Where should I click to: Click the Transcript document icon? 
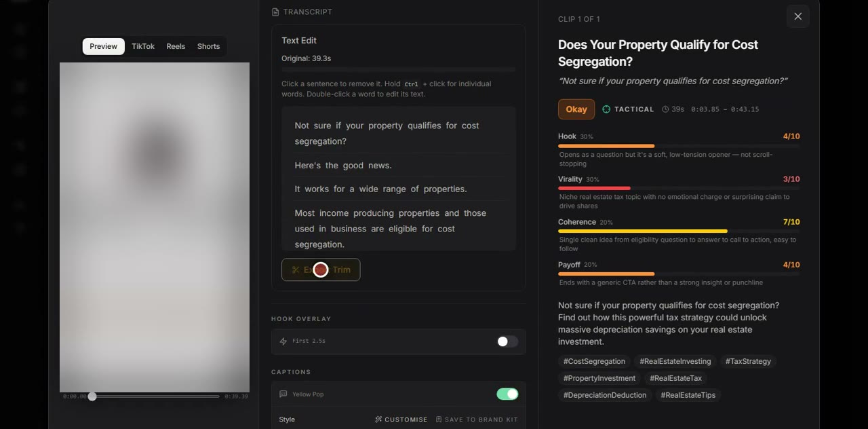pyautogui.click(x=275, y=12)
